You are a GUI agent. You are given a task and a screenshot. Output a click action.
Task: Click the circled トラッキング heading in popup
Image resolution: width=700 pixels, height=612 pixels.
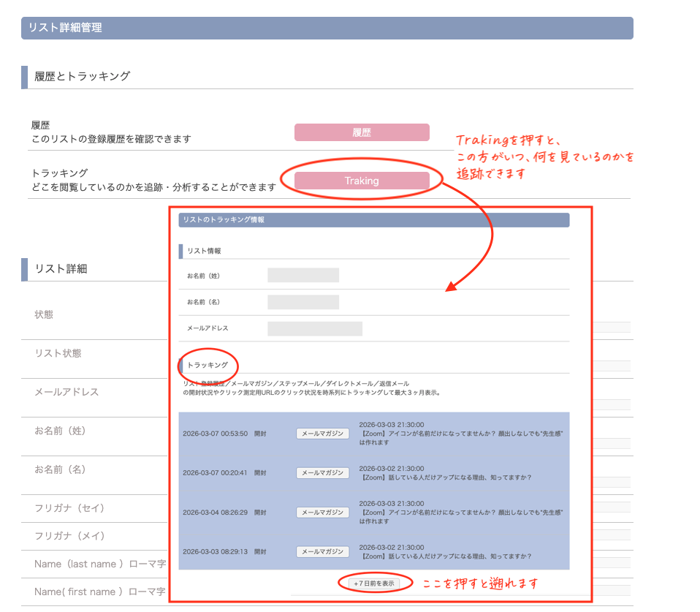pos(208,365)
